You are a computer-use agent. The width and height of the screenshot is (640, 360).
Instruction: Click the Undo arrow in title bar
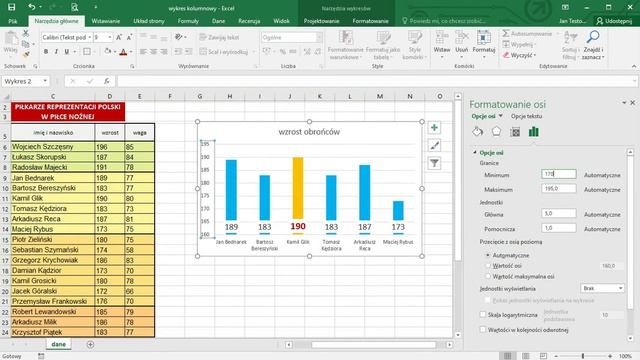[31, 7]
